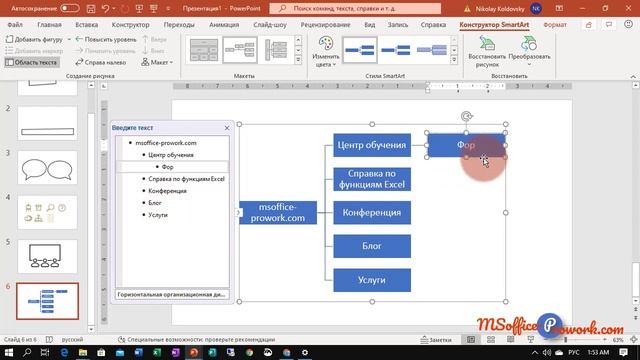
Task: Select Конференция bullet in text pane
Action: [167, 191]
